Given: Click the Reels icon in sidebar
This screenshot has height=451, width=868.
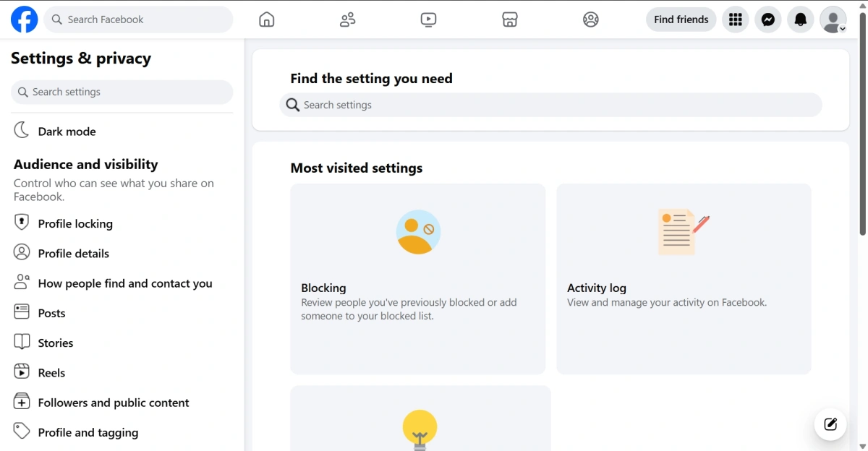Looking at the screenshot, I should click(22, 371).
